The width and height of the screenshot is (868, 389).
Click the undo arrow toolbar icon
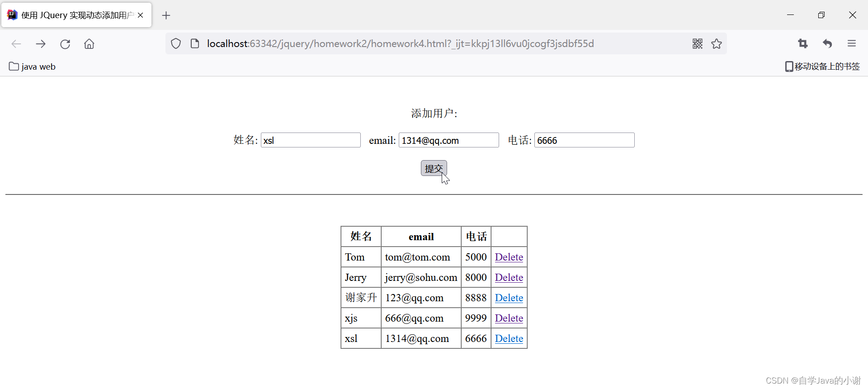tap(827, 43)
